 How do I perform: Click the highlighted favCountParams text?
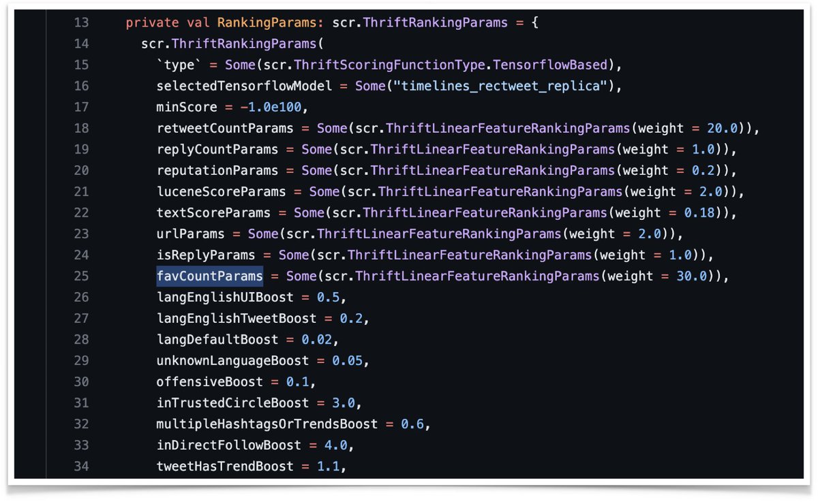click(210, 276)
